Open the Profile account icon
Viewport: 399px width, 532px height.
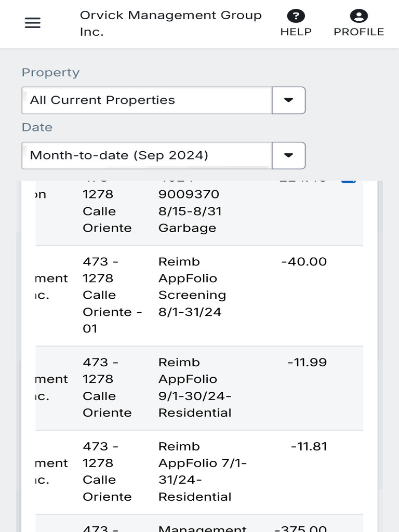click(x=358, y=16)
